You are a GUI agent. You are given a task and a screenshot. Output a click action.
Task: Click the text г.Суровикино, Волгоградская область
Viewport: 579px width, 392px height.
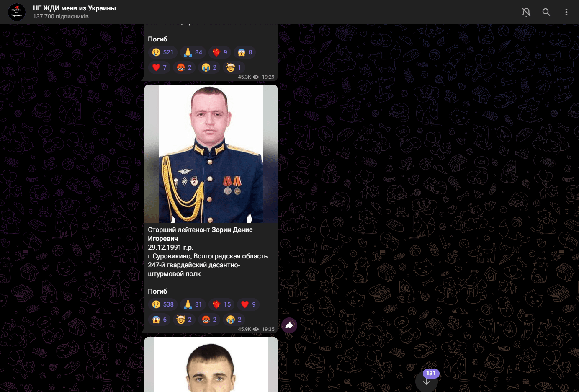(x=208, y=256)
